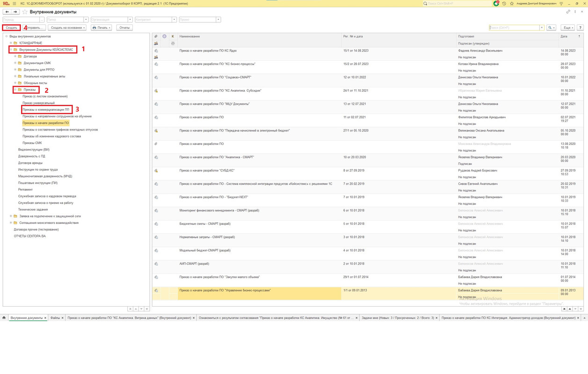
Task: Select Приказы о коммерциализации ПП
Action: point(46,109)
